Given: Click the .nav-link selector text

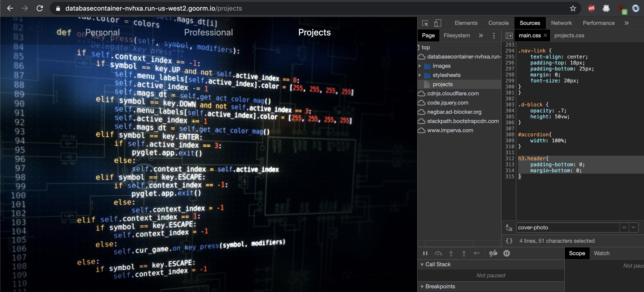Looking at the screenshot, I should coord(532,51).
